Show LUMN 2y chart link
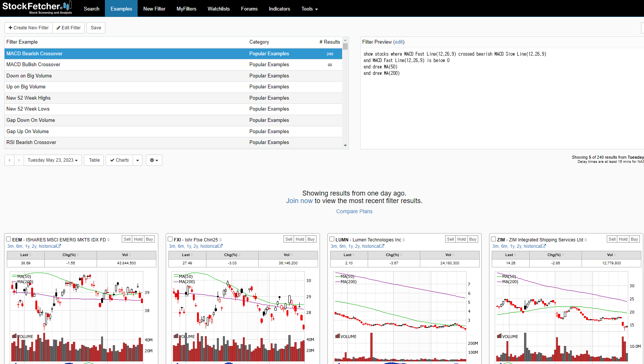644x364 pixels. 357,246
